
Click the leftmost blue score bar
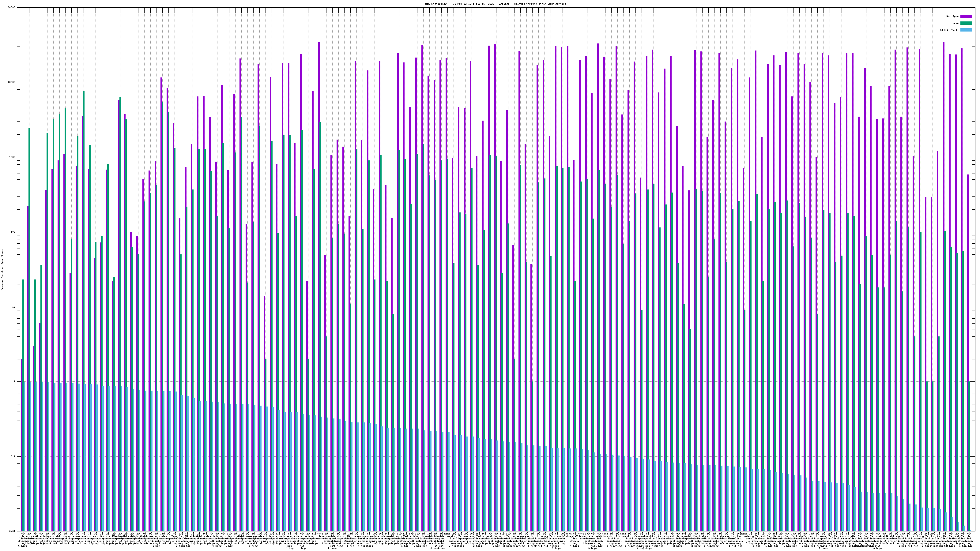[x=25, y=456]
